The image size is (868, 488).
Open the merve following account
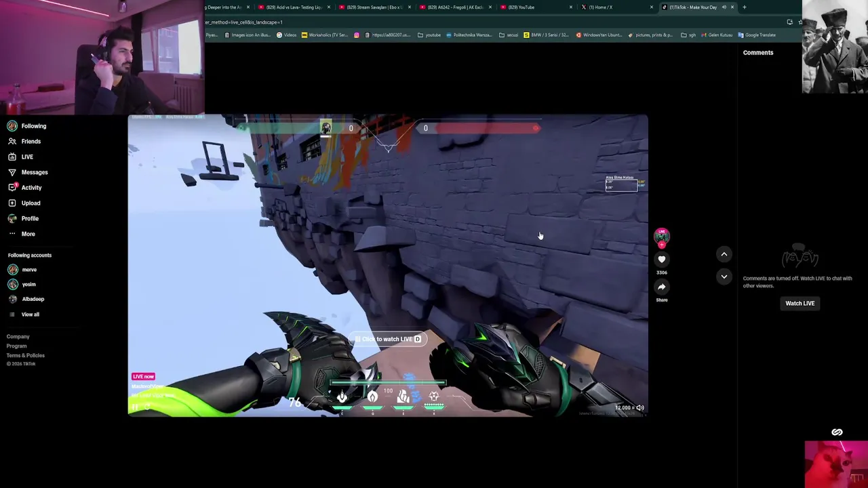coord(22,270)
